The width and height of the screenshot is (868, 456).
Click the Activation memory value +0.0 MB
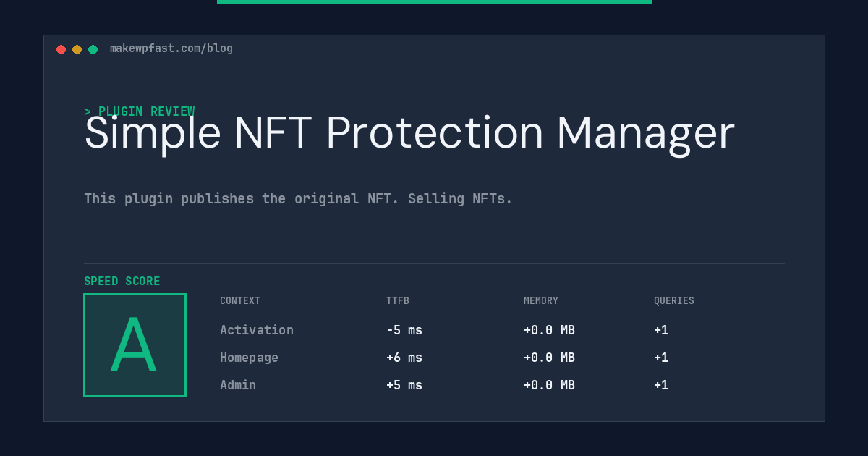(x=549, y=330)
